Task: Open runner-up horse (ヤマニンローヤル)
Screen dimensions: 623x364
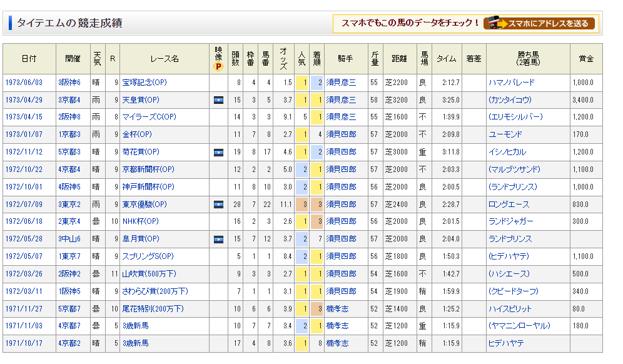Action: coord(519,326)
